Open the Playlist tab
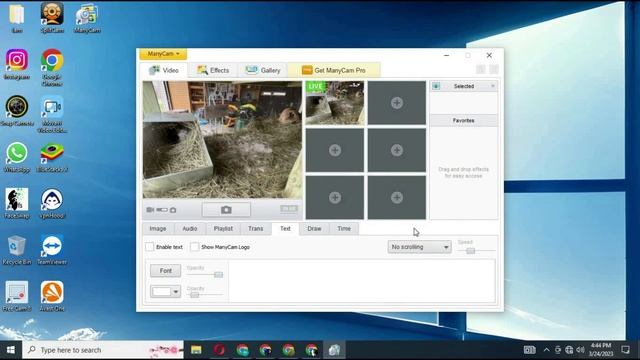The image size is (640, 360). click(223, 229)
